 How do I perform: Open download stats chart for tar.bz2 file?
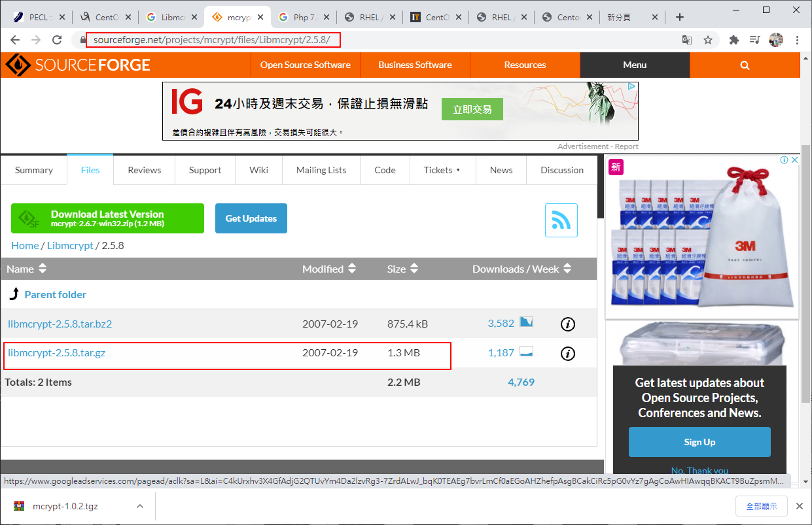click(526, 322)
